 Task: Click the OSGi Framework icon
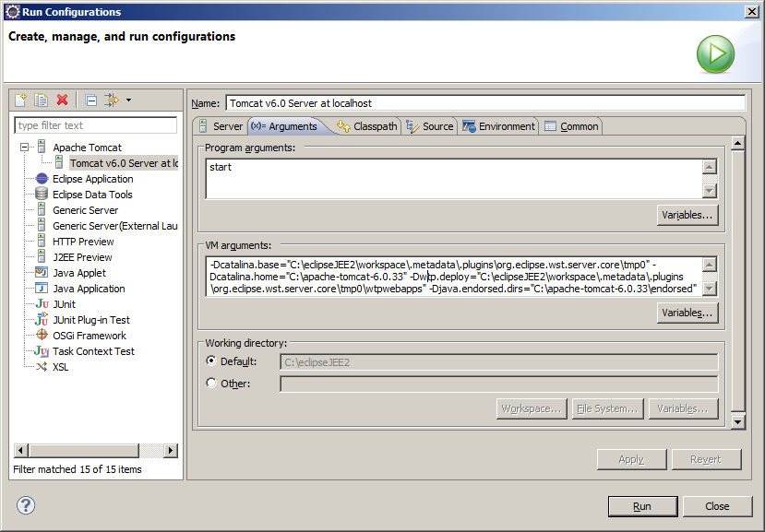click(x=42, y=335)
